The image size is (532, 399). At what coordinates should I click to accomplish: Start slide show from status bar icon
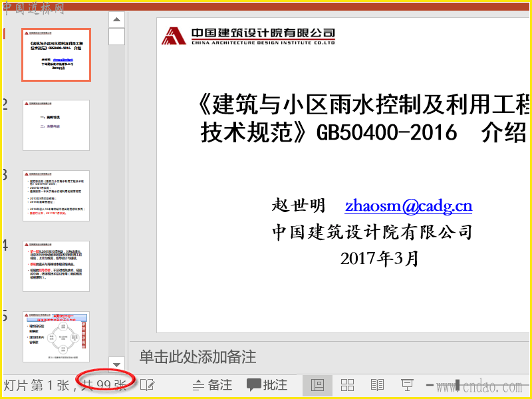click(407, 385)
